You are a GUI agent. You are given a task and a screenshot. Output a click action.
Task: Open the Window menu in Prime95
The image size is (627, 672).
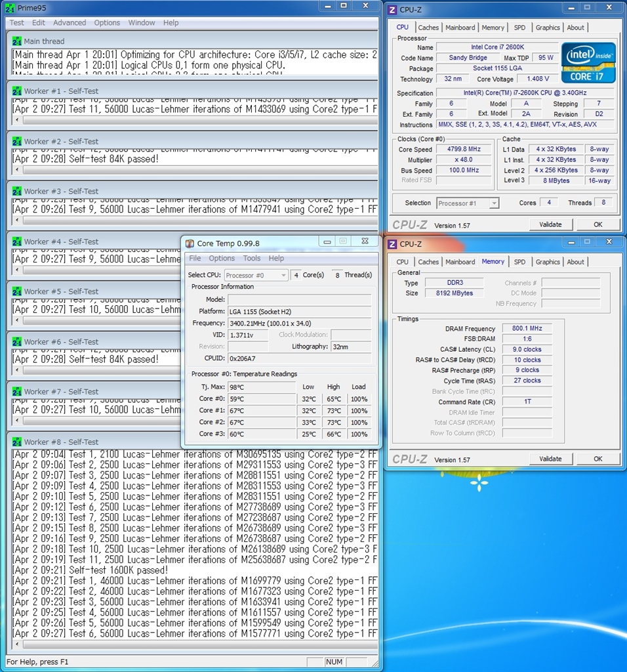click(x=142, y=23)
